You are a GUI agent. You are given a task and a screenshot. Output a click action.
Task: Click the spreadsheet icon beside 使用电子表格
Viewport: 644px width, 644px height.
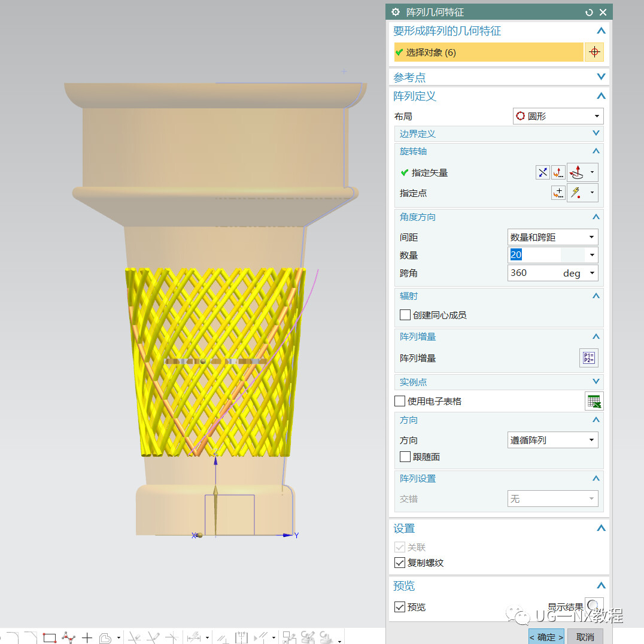click(594, 401)
